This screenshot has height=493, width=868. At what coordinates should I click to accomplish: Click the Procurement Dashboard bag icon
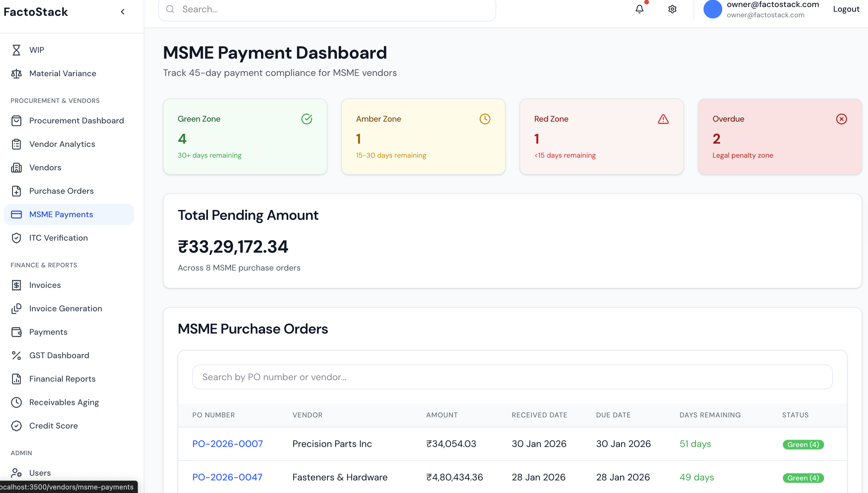click(x=16, y=120)
